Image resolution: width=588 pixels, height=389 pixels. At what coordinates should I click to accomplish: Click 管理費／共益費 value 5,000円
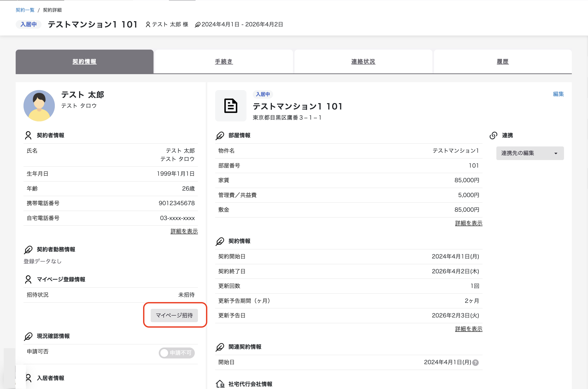(469, 195)
